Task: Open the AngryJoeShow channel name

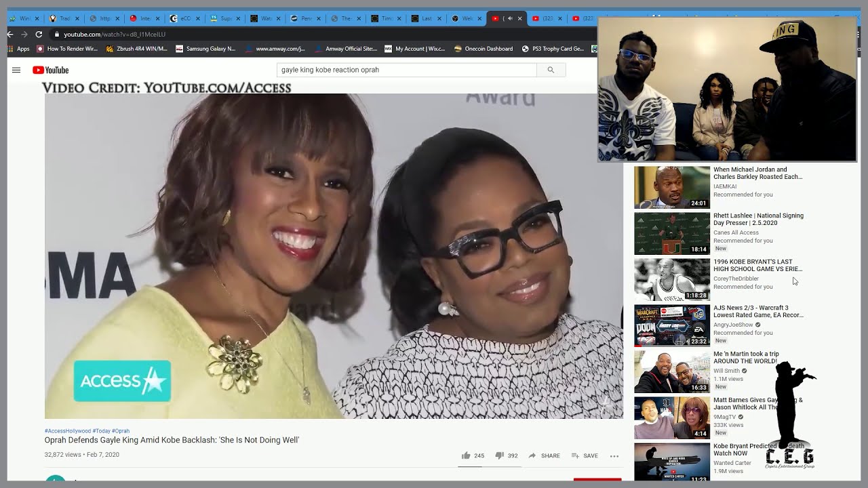Action: pos(733,325)
